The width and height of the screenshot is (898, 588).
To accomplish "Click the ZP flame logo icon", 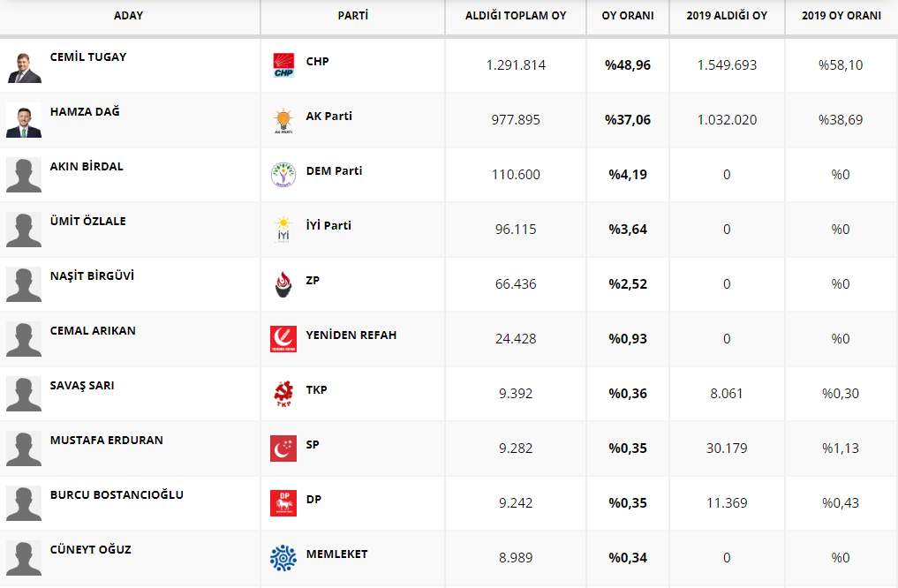I will (x=283, y=284).
